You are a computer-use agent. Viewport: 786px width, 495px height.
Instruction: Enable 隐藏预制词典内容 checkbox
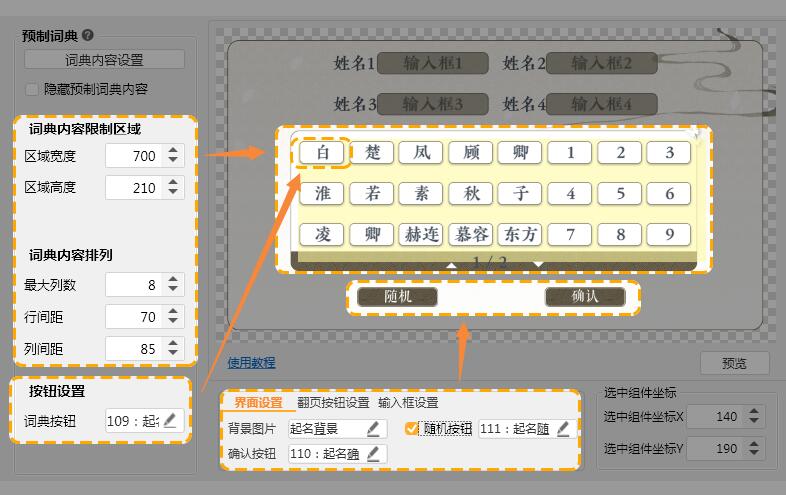point(32,89)
